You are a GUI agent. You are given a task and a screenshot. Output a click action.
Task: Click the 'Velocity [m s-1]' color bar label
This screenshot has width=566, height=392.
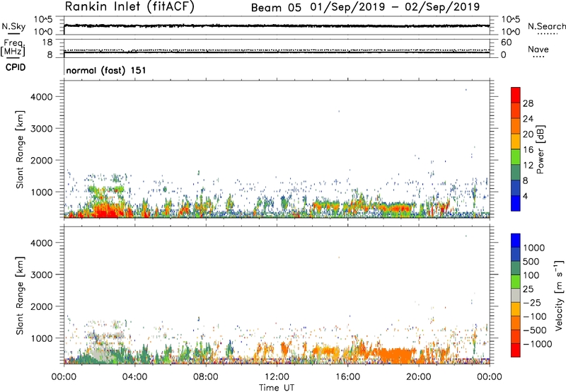559,295
